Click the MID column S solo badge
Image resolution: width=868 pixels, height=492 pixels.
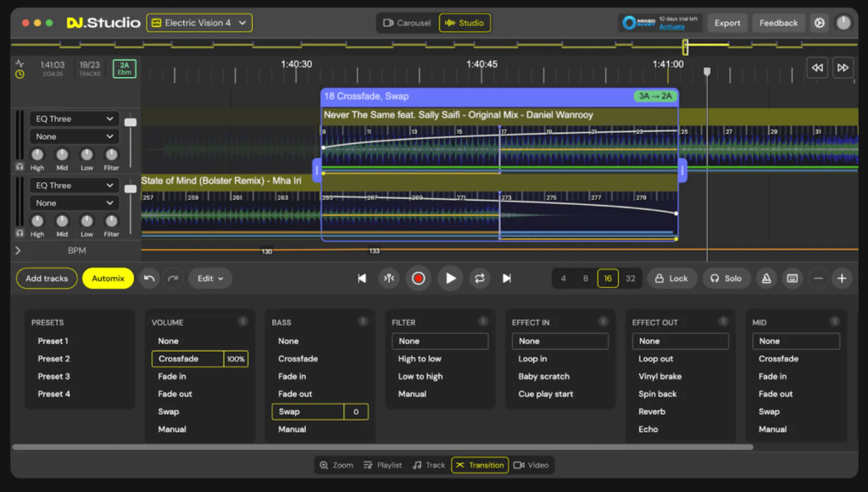click(834, 321)
